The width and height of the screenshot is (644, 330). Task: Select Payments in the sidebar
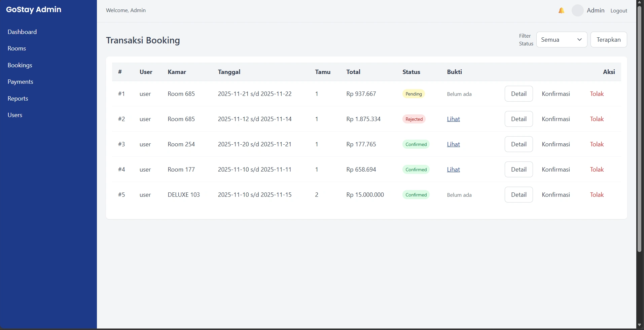21,82
